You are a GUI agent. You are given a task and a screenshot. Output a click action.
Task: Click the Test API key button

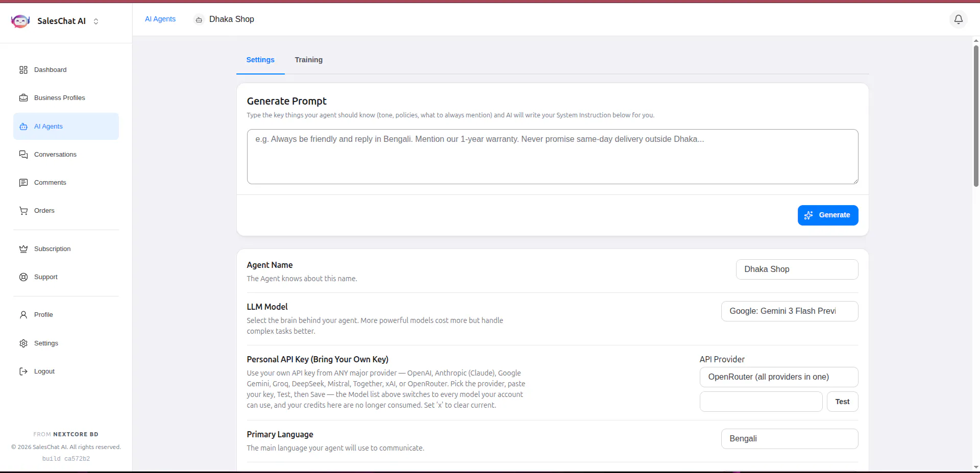click(843, 402)
